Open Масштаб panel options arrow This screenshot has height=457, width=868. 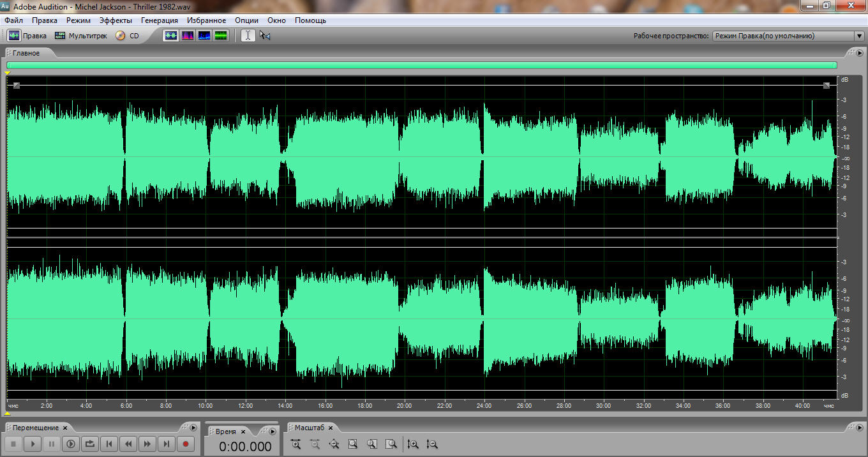(860, 428)
